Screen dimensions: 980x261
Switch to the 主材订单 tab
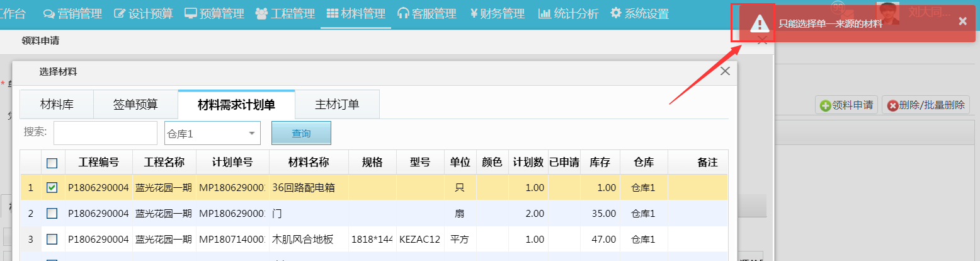pos(337,104)
